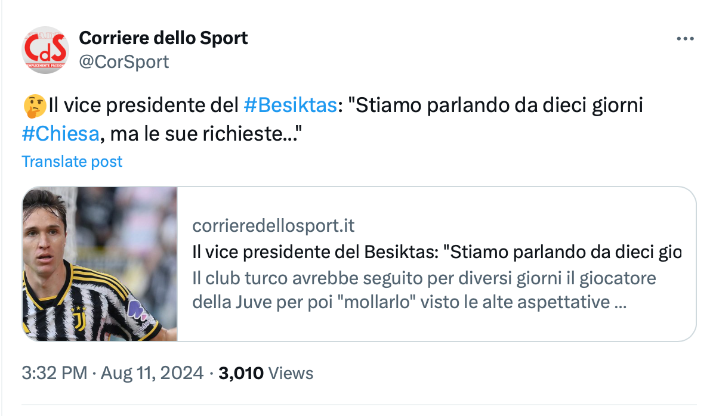Open the three-dot more options menu
716x416 pixels.
[685, 39]
